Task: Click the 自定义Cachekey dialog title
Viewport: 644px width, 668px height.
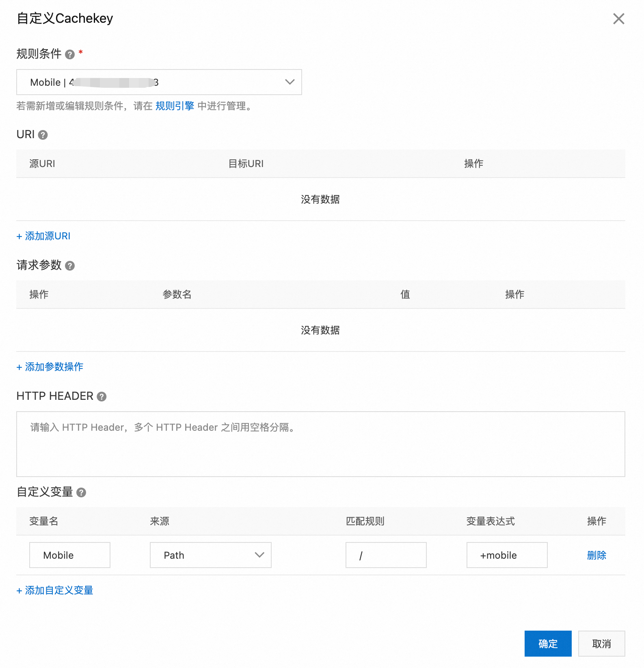Action: (65, 19)
